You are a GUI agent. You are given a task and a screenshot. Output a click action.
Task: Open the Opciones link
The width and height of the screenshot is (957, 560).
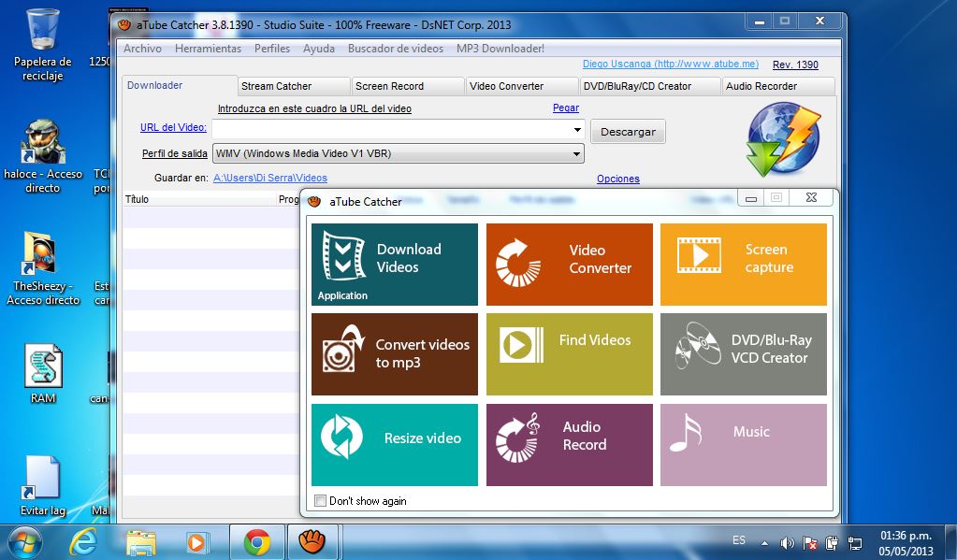pyautogui.click(x=618, y=179)
